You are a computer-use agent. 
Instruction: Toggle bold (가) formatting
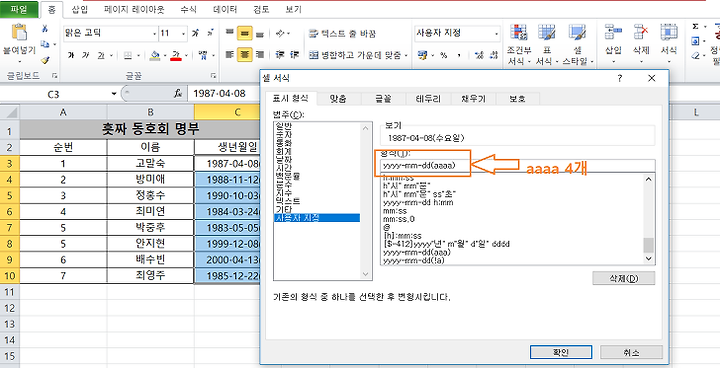coord(71,56)
